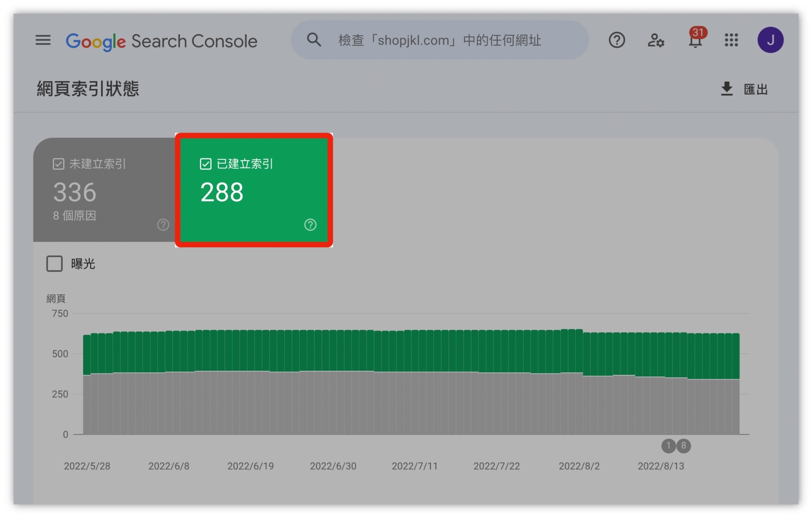
Task: Click the download icon beside 匯出
Action: click(x=726, y=89)
